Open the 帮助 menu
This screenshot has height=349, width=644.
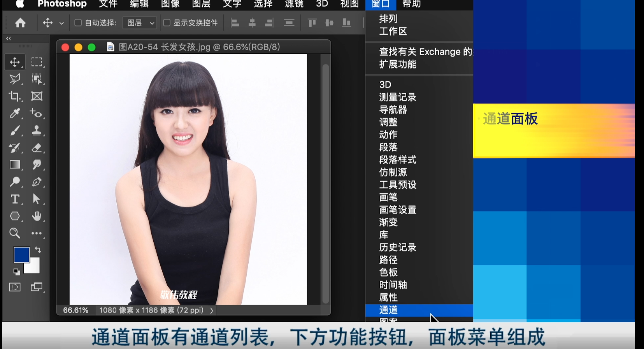(411, 4)
